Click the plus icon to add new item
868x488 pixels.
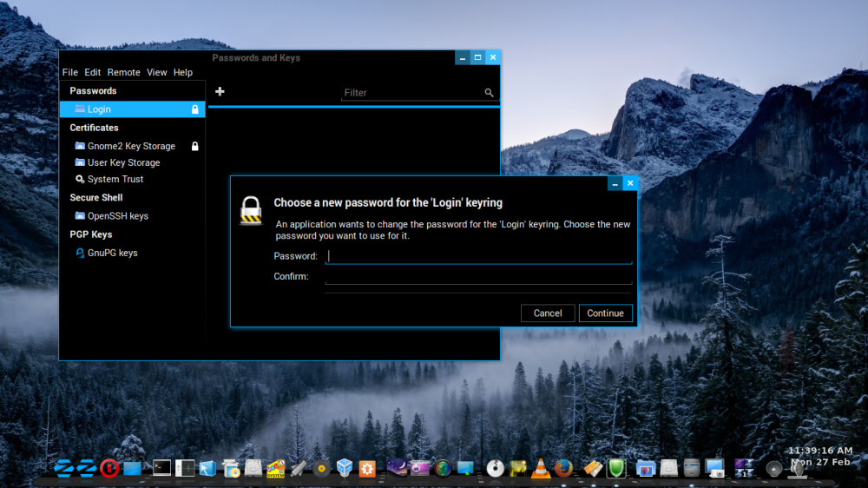[220, 92]
